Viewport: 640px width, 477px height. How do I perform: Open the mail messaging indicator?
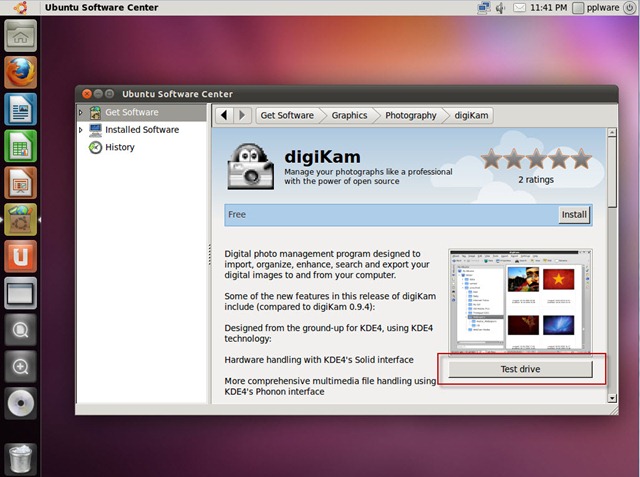pyautogui.click(x=519, y=7)
